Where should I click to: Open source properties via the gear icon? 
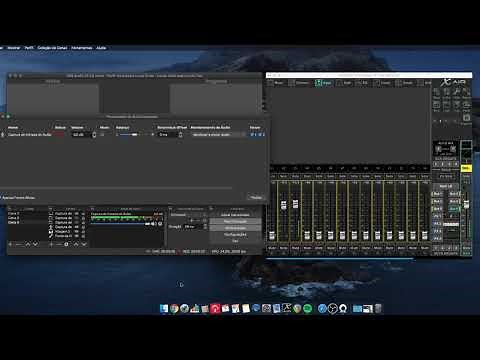66,244
